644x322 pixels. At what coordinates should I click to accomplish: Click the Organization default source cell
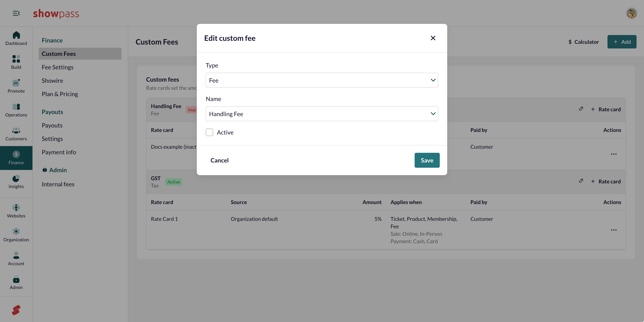[254, 219]
